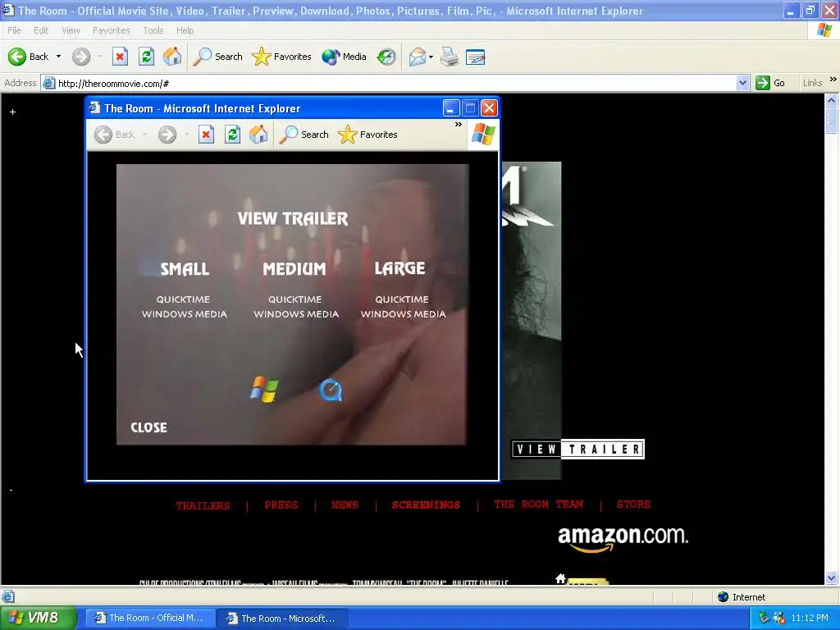Click History icon in main toolbar

[x=386, y=57]
